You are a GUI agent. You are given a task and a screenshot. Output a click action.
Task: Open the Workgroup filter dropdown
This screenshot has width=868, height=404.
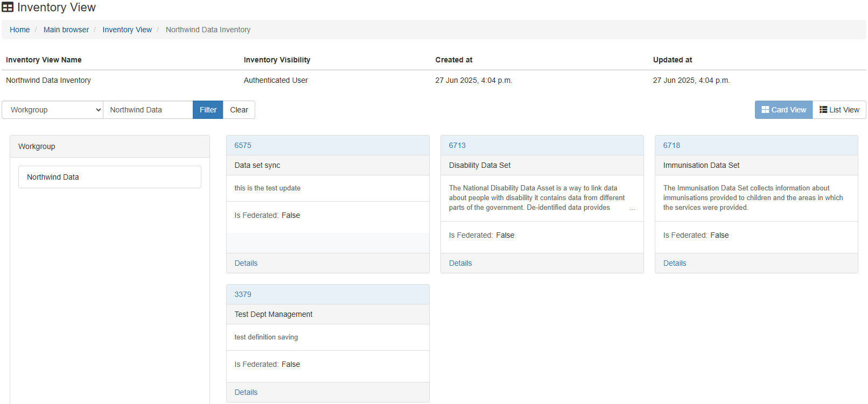point(52,110)
